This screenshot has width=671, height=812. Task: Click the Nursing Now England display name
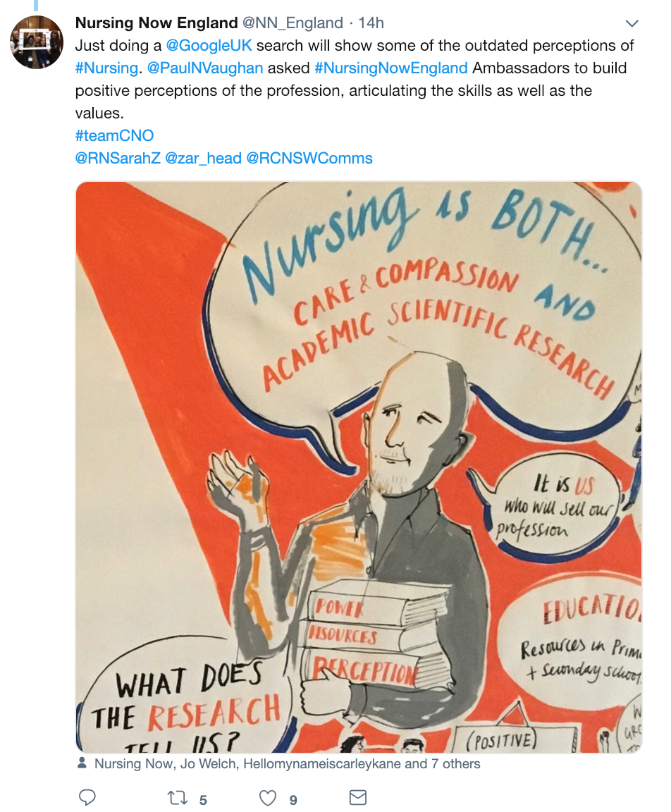[156, 23]
